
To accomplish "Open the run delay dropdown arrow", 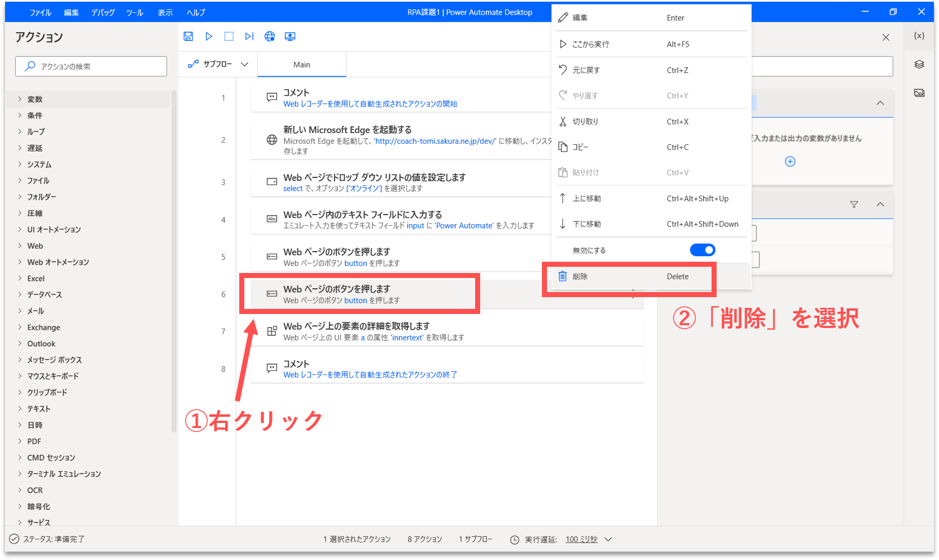I will tap(608, 539).
